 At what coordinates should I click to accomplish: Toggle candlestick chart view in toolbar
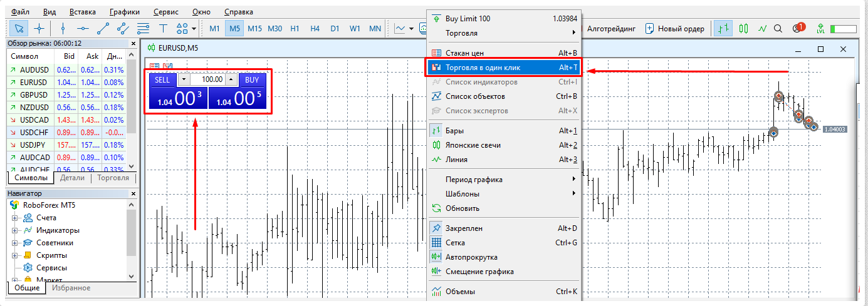coord(744,28)
